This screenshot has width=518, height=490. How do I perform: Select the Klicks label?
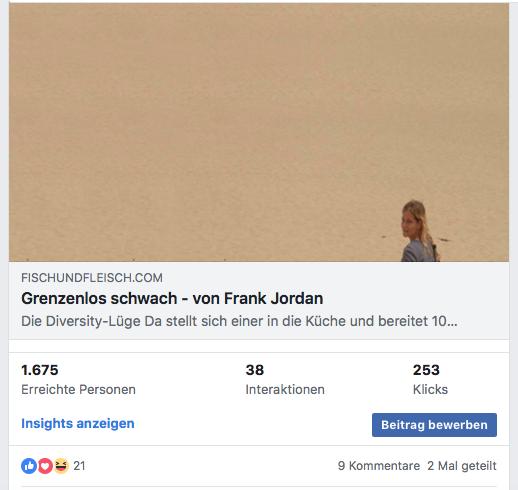click(x=430, y=389)
